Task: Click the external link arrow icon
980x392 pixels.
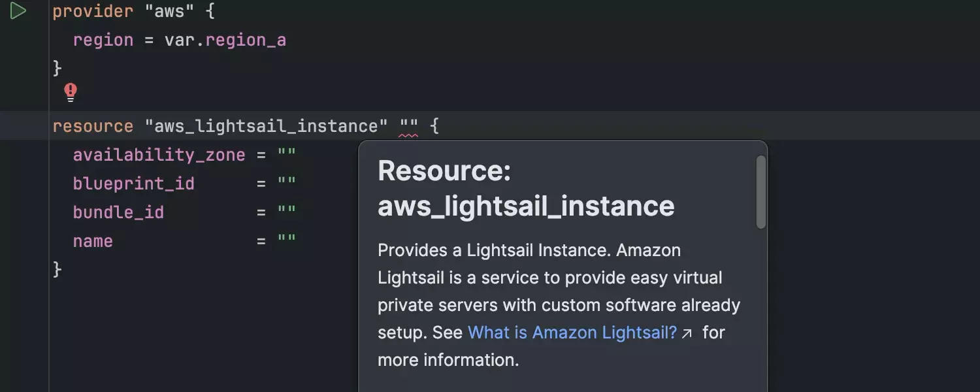Action: 687,333
